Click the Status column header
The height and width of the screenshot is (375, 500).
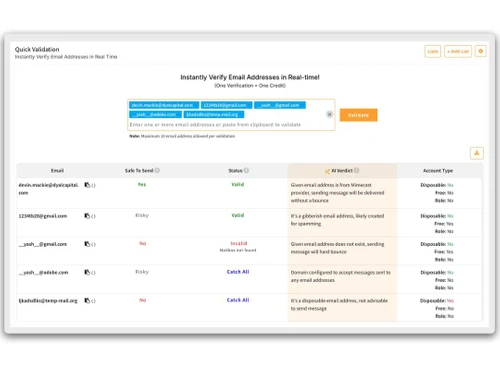(x=235, y=171)
